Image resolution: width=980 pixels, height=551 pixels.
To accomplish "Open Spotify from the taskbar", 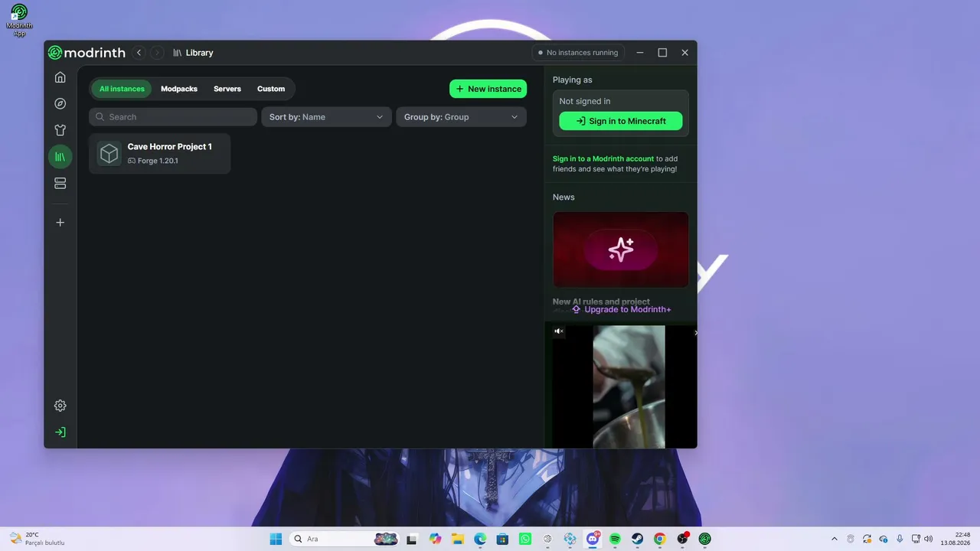I will pos(616,539).
